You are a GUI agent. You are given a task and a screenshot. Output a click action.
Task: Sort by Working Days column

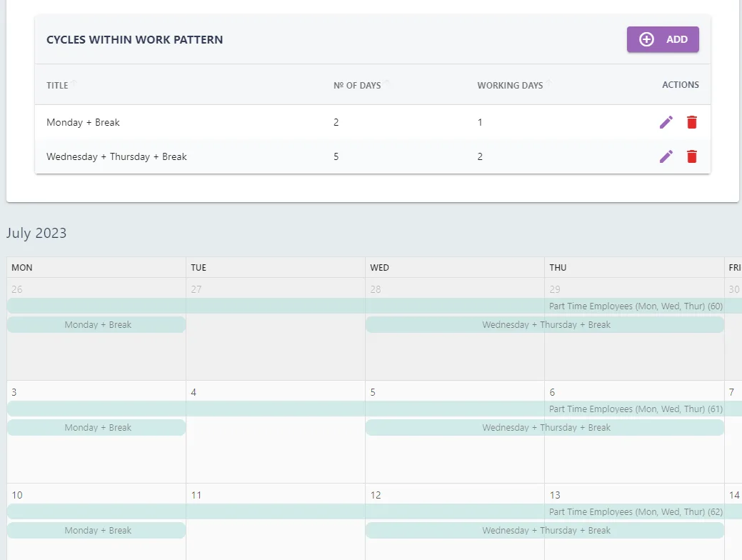tap(510, 85)
